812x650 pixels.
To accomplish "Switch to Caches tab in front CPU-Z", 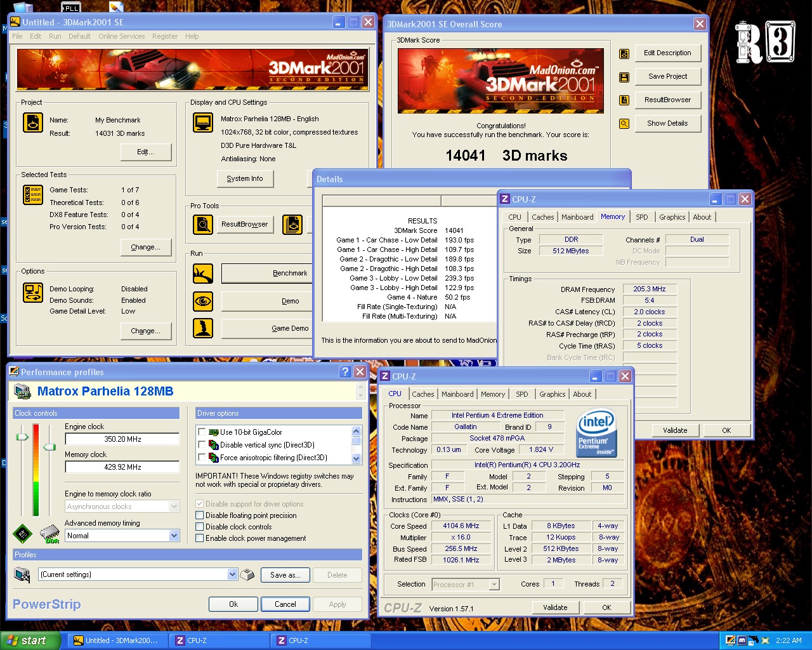I will tap(423, 394).
